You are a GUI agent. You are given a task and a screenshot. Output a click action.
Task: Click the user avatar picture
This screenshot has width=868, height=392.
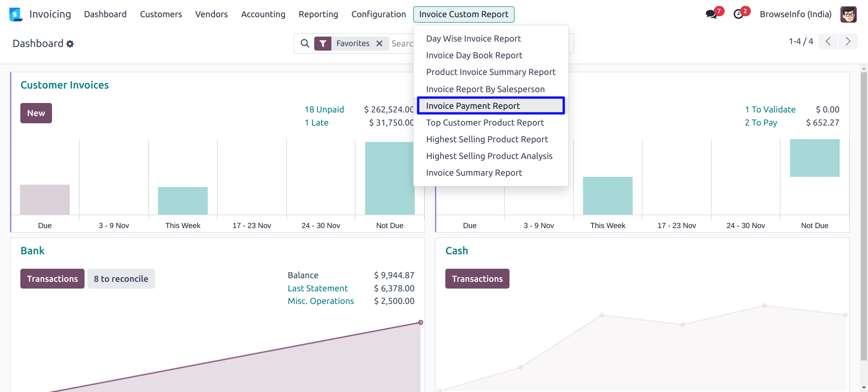(848, 14)
